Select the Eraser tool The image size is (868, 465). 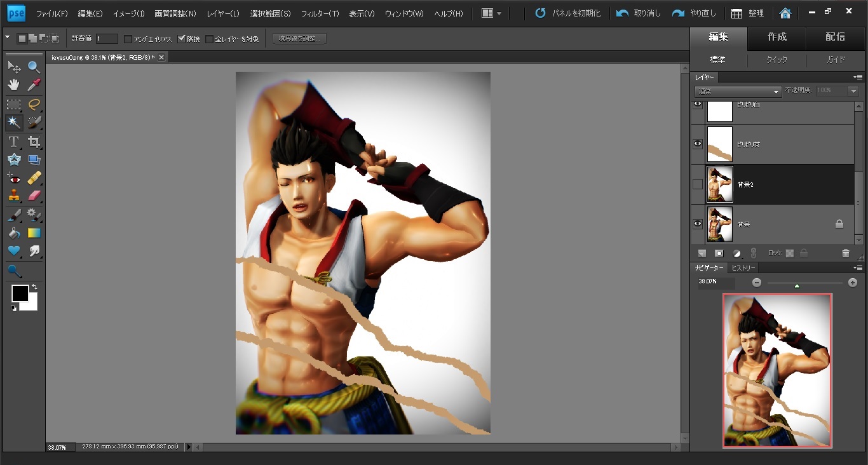click(34, 196)
